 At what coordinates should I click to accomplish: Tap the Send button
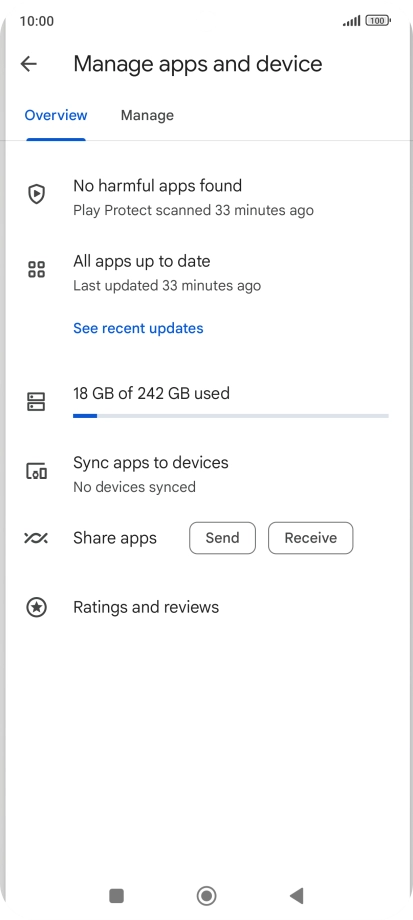[222, 538]
